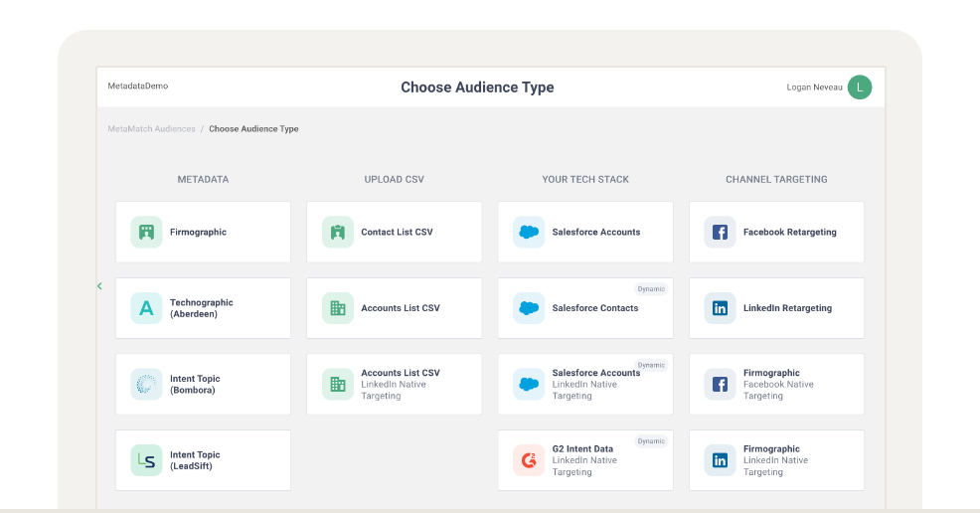Click the Contact List CSV icon
This screenshot has width=980, height=513.
coord(338,232)
